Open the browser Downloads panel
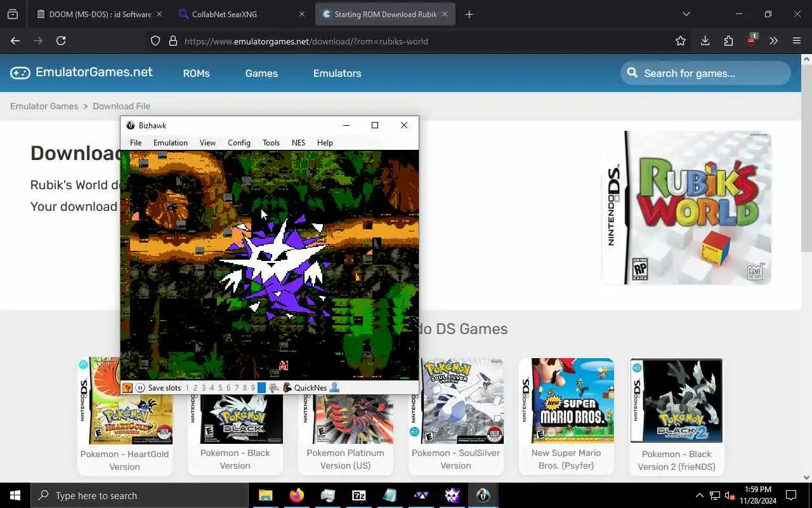The height and width of the screenshot is (508, 812). [705, 41]
